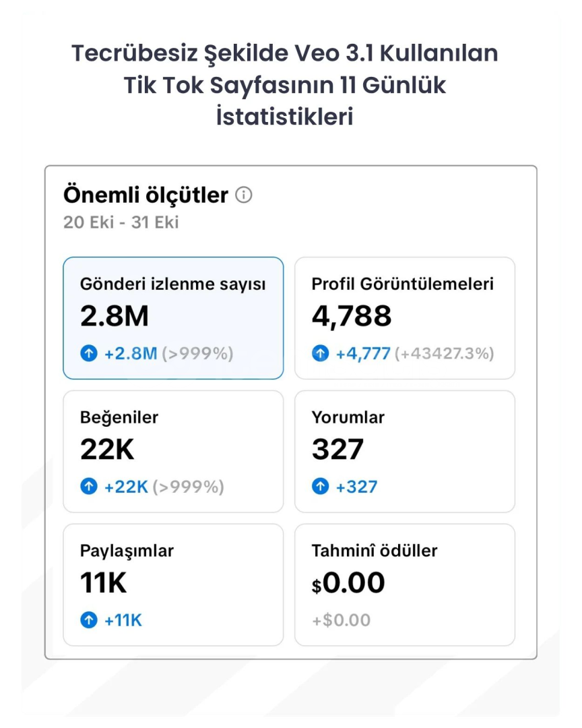582x728 pixels.
Task: Click the up-arrow icon in the Paylaşımlar card
Action: [x=89, y=620]
